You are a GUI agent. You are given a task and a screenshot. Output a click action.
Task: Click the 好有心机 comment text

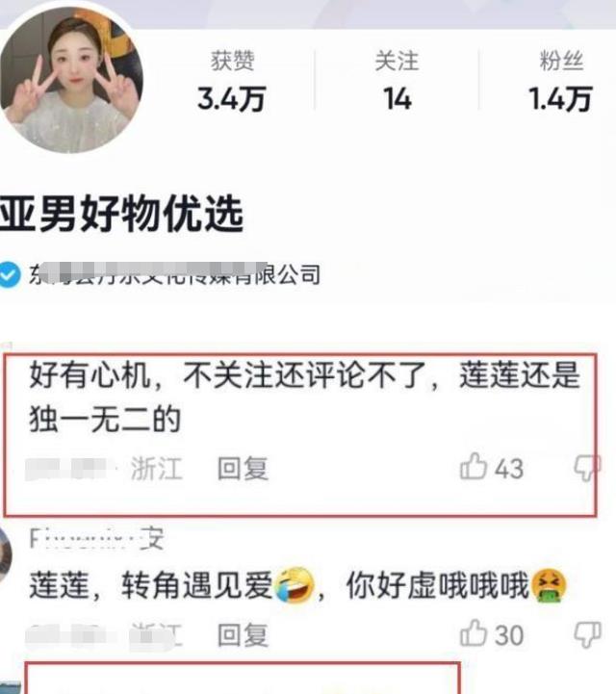pos(304,397)
